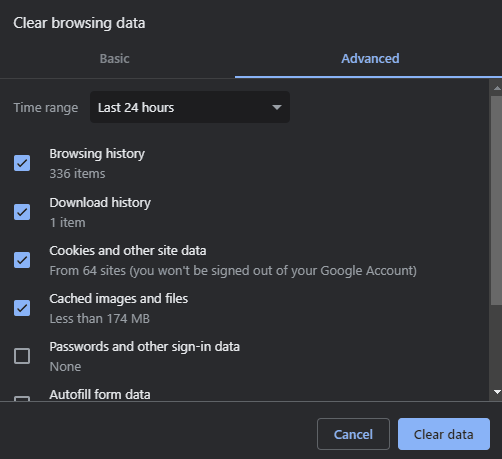
Task: Select the Advanced tab
Action: (x=370, y=59)
